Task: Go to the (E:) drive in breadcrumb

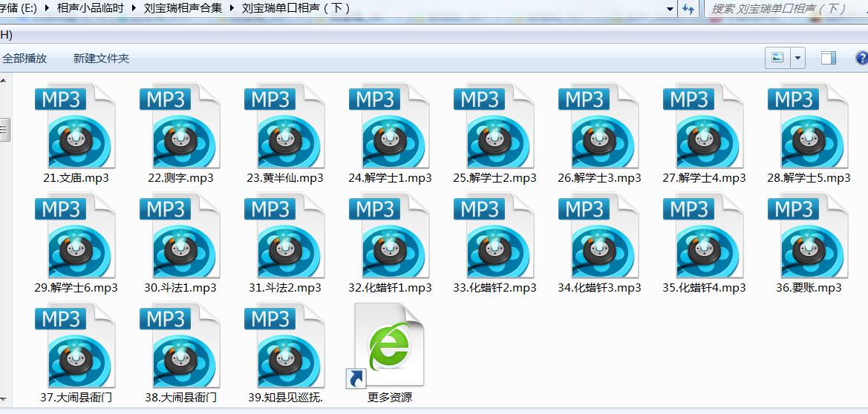Action: 19,8
